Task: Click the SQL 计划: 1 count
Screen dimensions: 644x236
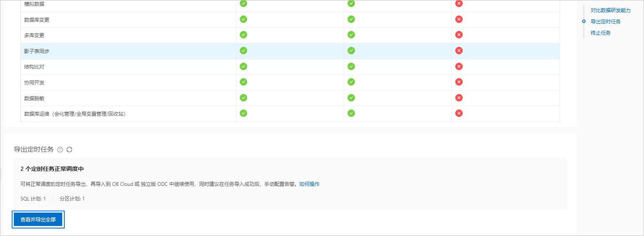Action: (33, 199)
